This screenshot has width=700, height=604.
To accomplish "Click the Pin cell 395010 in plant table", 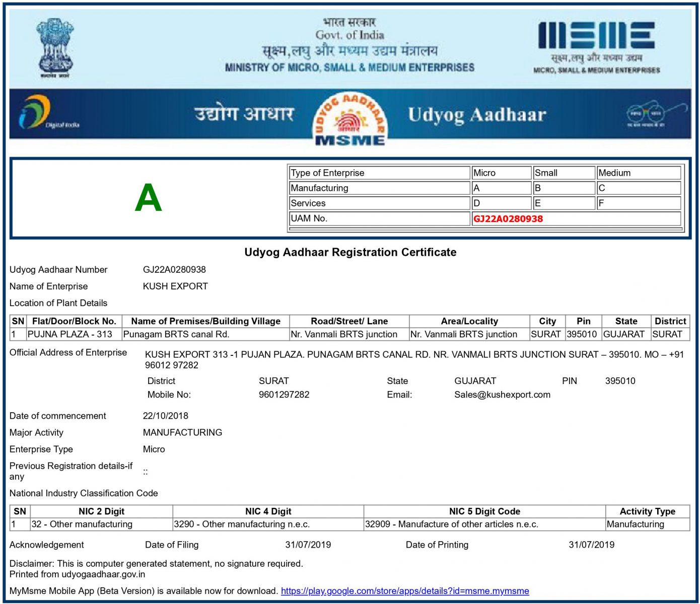I will (582, 334).
